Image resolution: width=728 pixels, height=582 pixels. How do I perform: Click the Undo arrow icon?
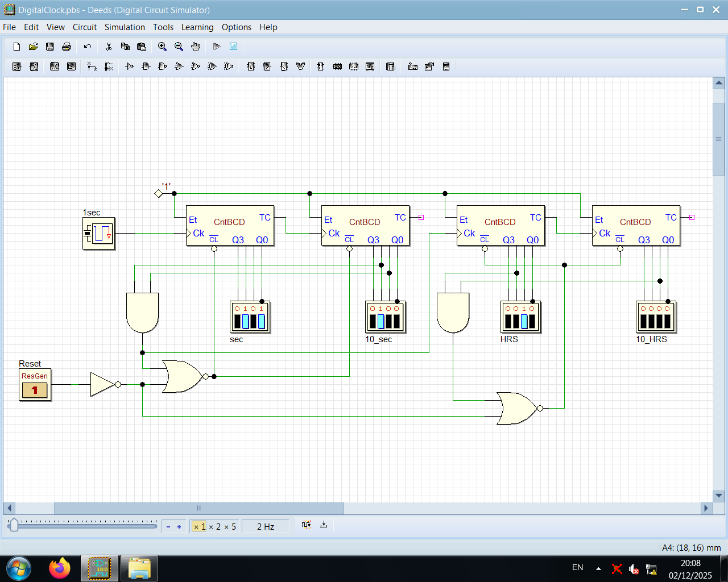(87, 47)
